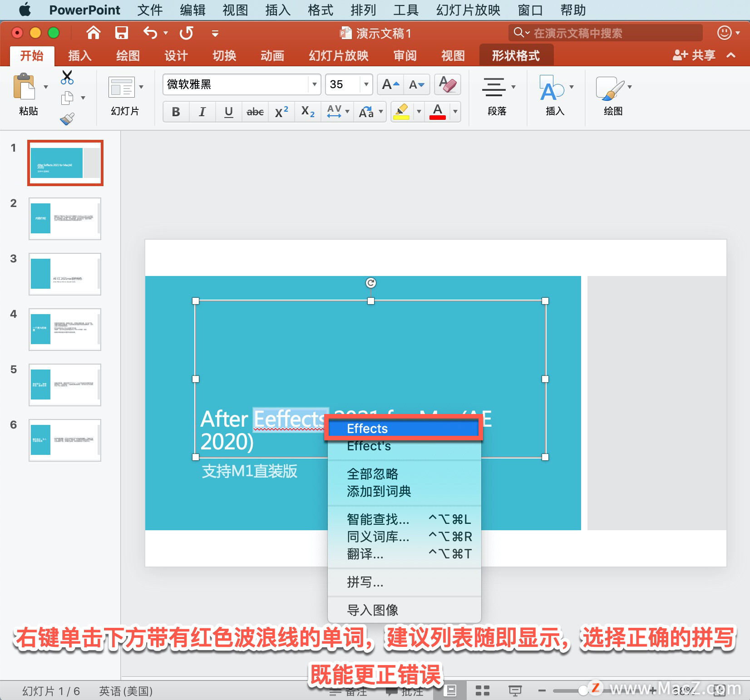Insert a new slide via 幻灯片 icon
750x700 pixels.
(x=122, y=87)
